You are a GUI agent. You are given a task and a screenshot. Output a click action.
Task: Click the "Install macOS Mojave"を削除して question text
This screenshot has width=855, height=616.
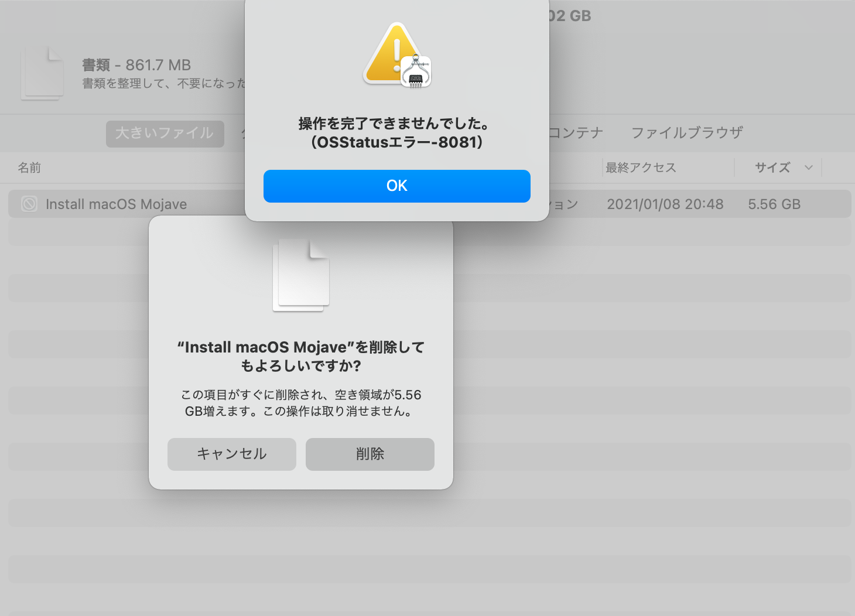(x=301, y=357)
